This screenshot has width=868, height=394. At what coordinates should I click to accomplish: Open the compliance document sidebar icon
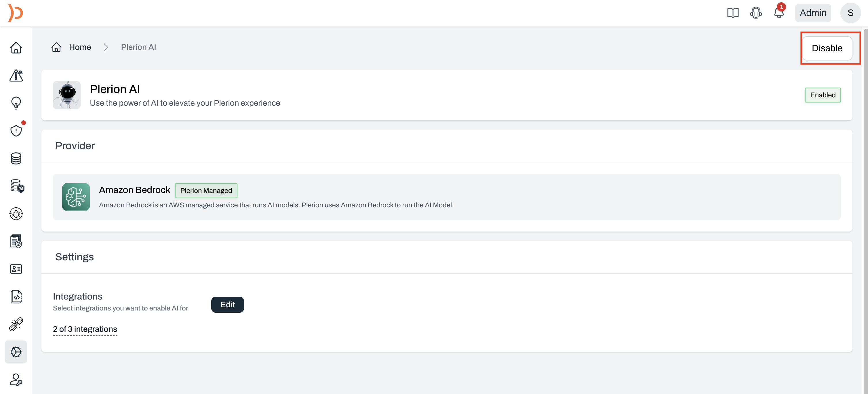coord(16,241)
